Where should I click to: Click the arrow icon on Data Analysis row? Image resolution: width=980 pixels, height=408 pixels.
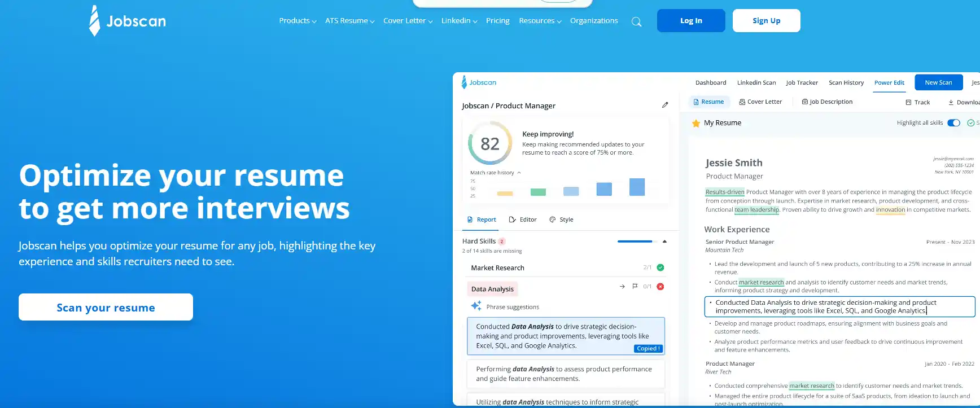pyautogui.click(x=622, y=287)
